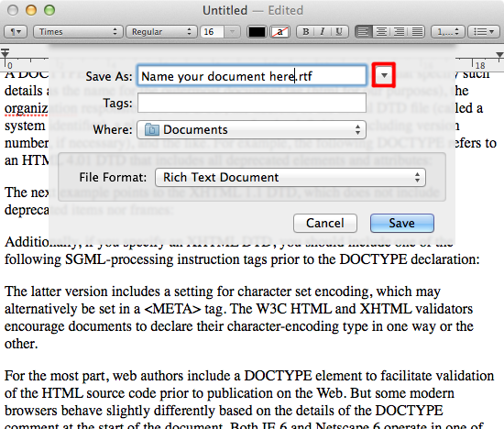Open the line spacing popup menu

(447, 32)
